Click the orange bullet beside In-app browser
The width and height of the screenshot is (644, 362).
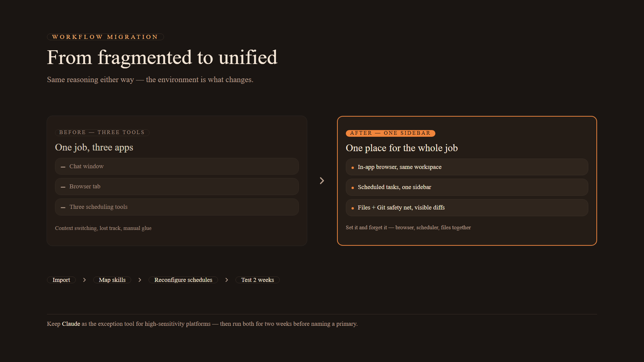pos(353,168)
